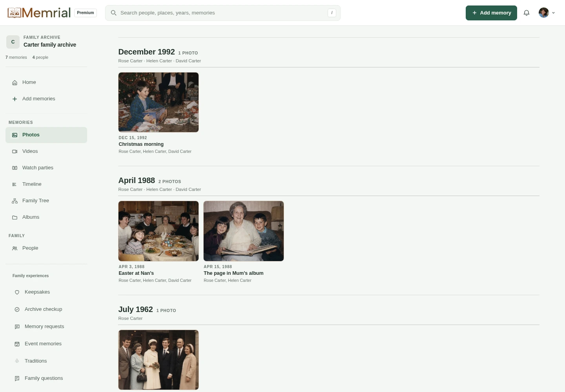This screenshot has width=565, height=392.
Task: Click the July 1962 heading
Action: [x=136, y=309]
